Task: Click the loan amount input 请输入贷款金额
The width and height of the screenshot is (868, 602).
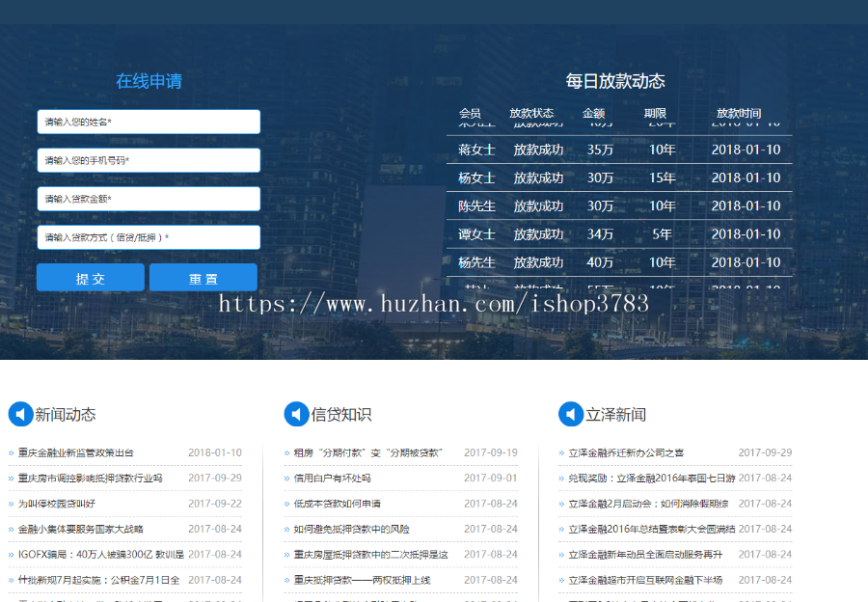Action: click(x=149, y=199)
